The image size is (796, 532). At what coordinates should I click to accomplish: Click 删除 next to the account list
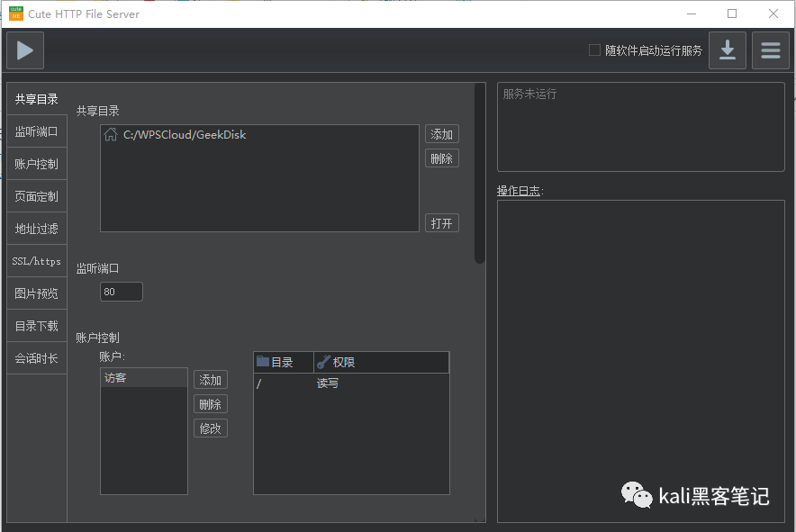pos(210,404)
